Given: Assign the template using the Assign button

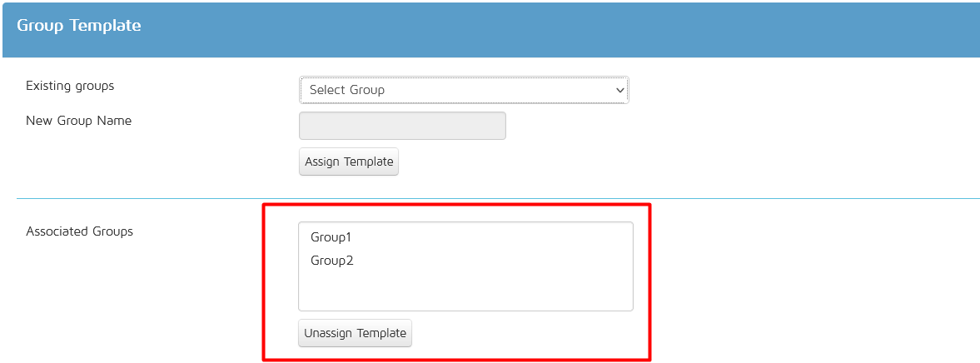Looking at the screenshot, I should [x=349, y=162].
